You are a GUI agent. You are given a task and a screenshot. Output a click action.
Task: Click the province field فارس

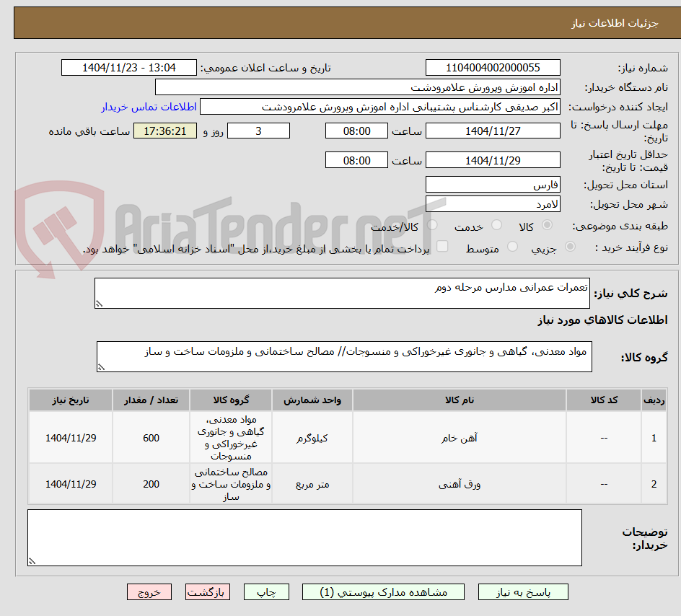pos(493,185)
